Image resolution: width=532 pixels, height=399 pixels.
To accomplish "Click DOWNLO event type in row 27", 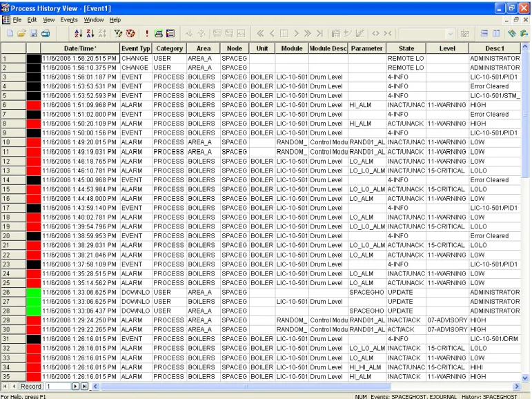I will (135, 302).
